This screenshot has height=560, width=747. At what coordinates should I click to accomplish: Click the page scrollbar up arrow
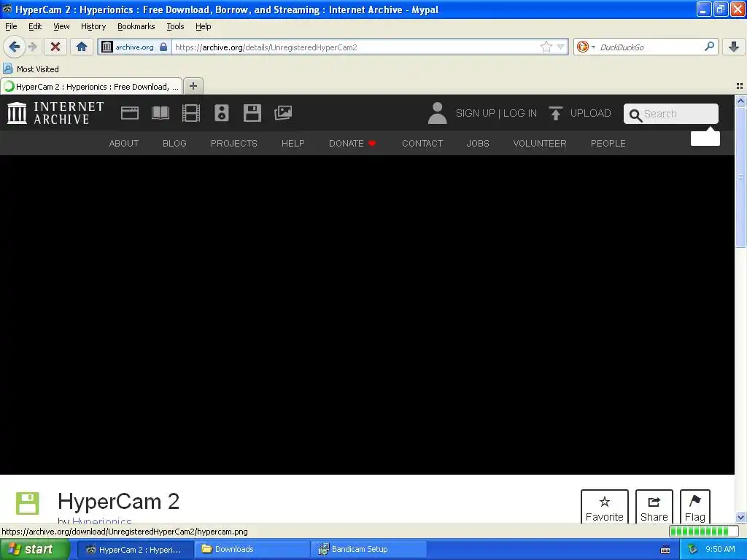(740, 101)
